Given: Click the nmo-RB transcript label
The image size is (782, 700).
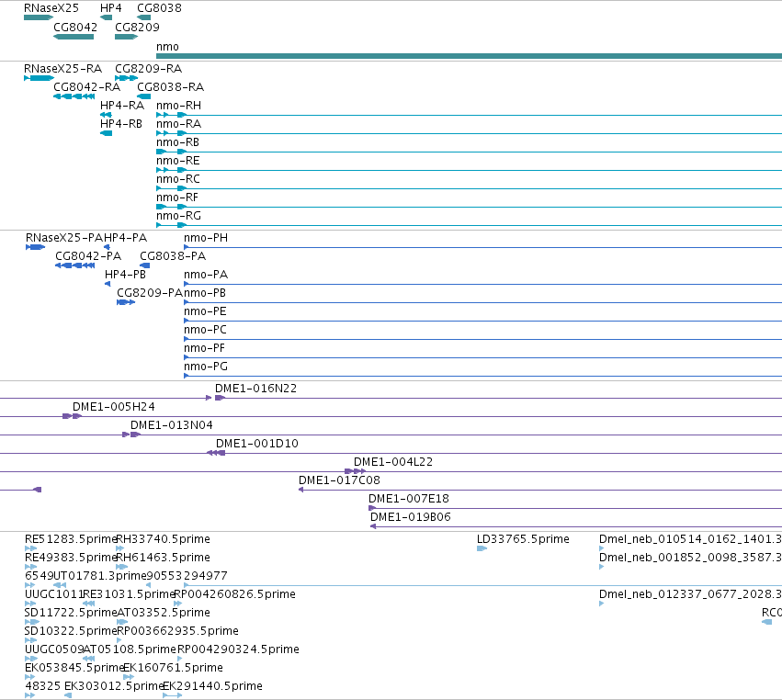Looking at the screenshot, I should (x=177, y=142).
